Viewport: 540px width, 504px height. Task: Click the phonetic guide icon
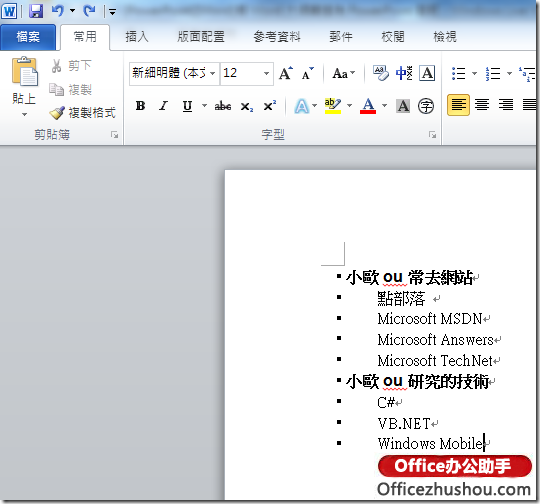[x=404, y=73]
